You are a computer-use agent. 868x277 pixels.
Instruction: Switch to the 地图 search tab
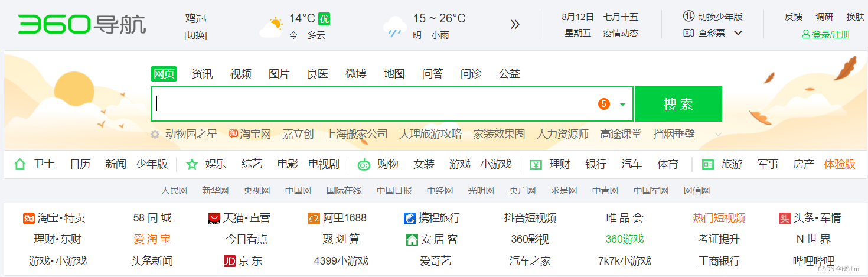[394, 74]
